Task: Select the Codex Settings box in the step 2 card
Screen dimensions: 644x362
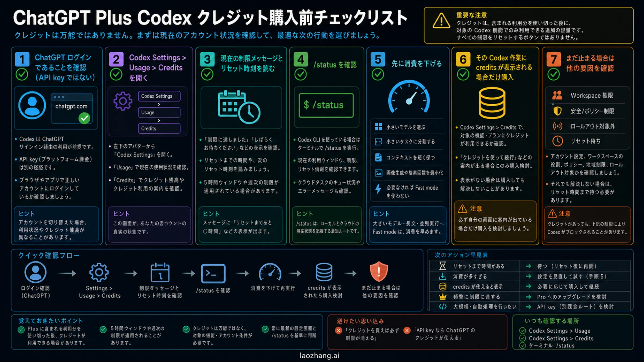Action: 159,96
